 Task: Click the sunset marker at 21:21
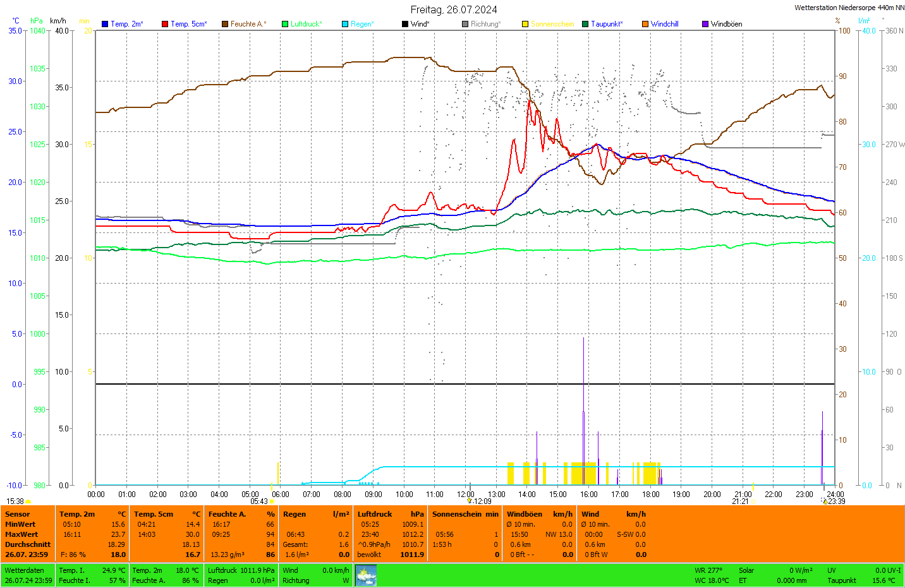753,501
